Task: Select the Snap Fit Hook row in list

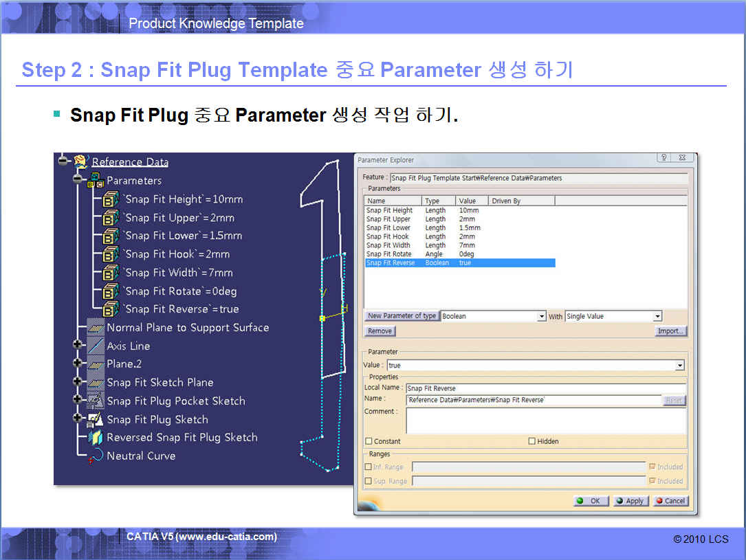Action: (x=388, y=236)
